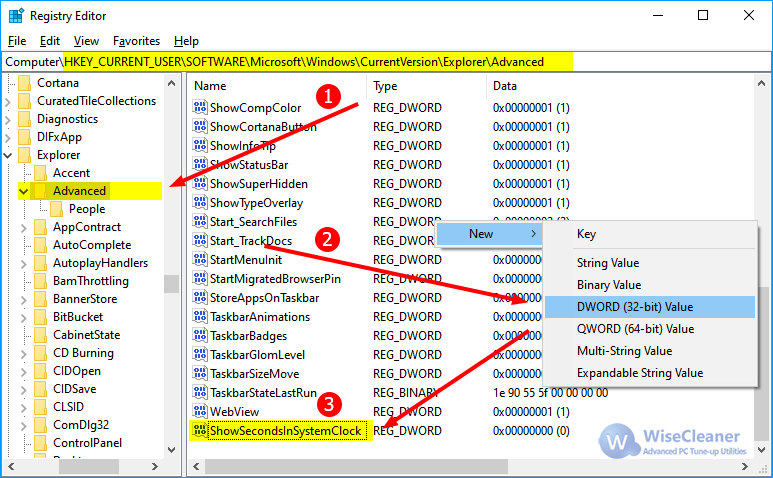773x478 pixels.
Task: Choose DWORD (32-bit) Value
Action: (x=650, y=307)
